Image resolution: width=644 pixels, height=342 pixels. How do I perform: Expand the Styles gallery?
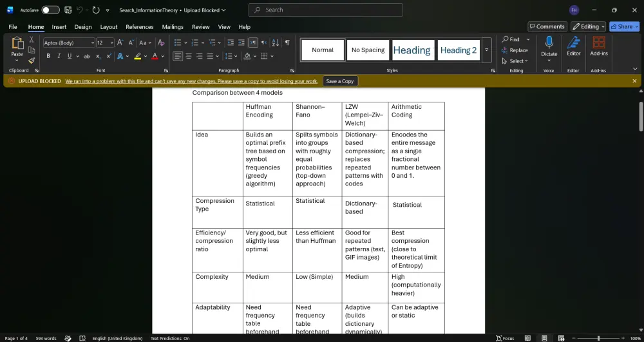486,50
